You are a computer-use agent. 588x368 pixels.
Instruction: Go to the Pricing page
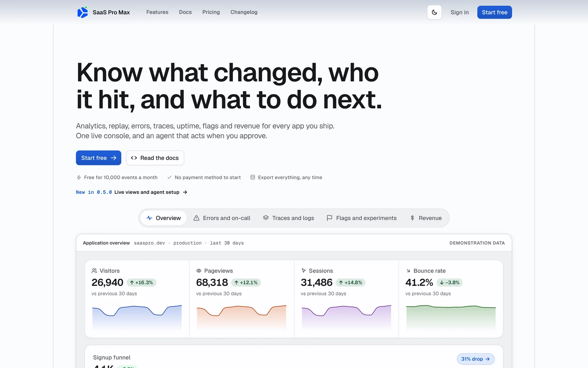pyautogui.click(x=211, y=12)
